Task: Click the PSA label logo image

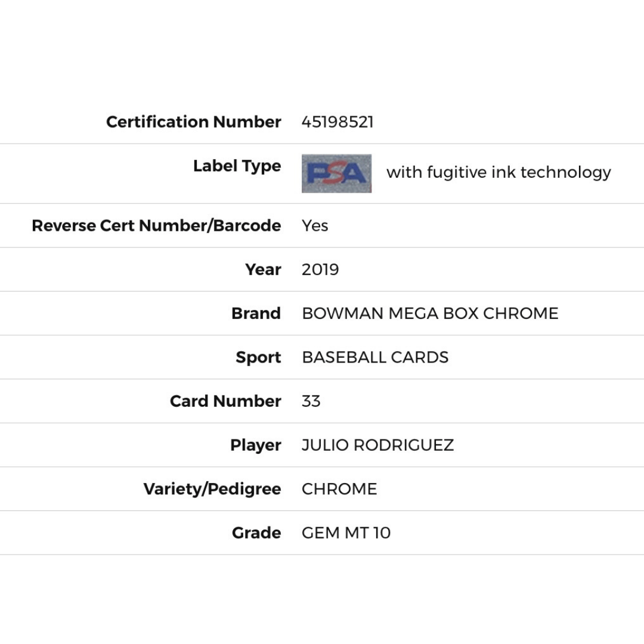Action: [336, 174]
